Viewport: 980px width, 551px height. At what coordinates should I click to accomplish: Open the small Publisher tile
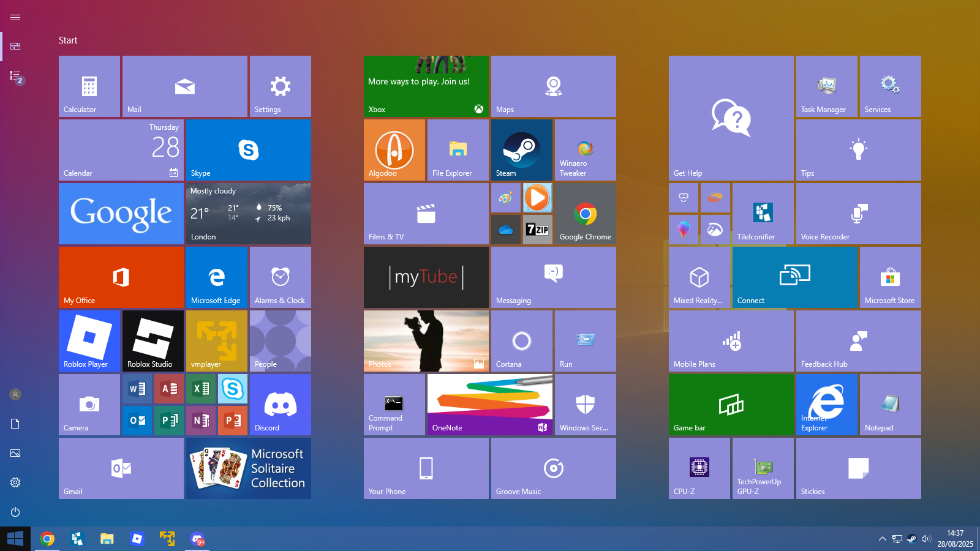click(x=169, y=421)
